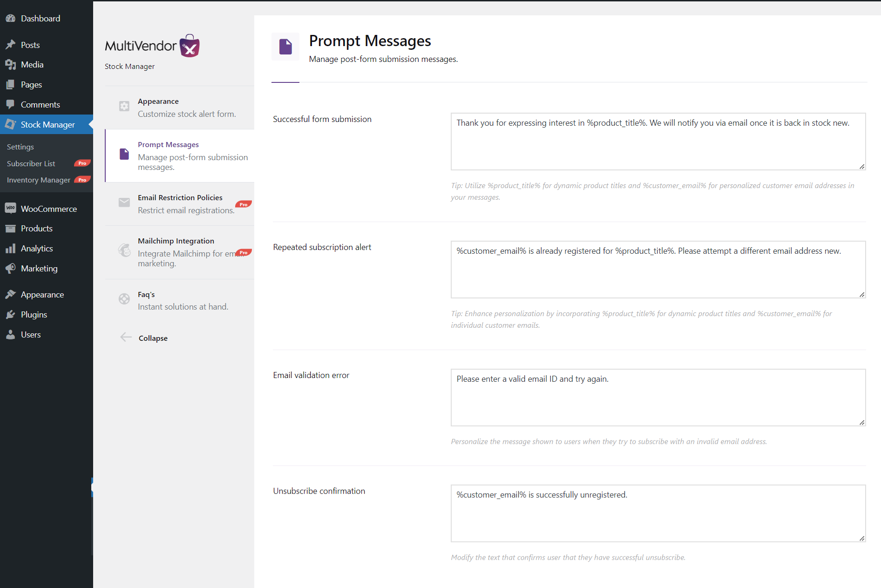This screenshot has height=588, width=881.
Task: Focus the Repeated subscription alert textarea
Action: point(658,270)
